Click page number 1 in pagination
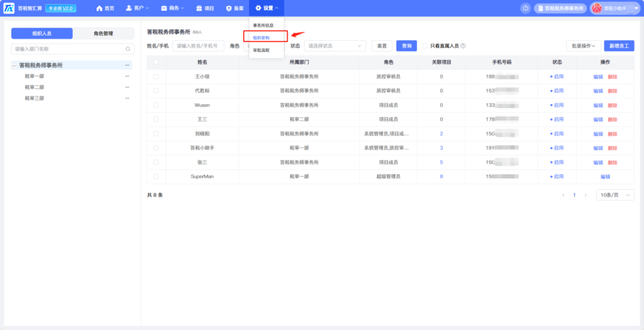The image size is (644, 330). [575, 195]
